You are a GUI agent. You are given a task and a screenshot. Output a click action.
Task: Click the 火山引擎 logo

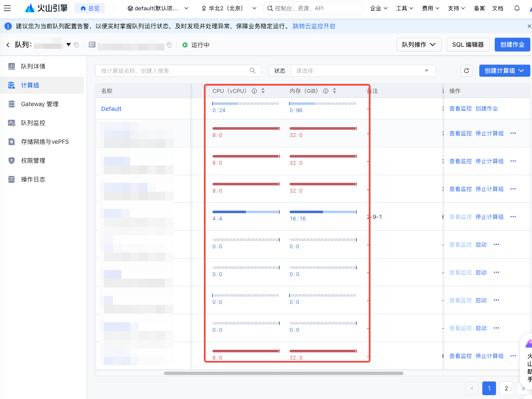pos(46,8)
